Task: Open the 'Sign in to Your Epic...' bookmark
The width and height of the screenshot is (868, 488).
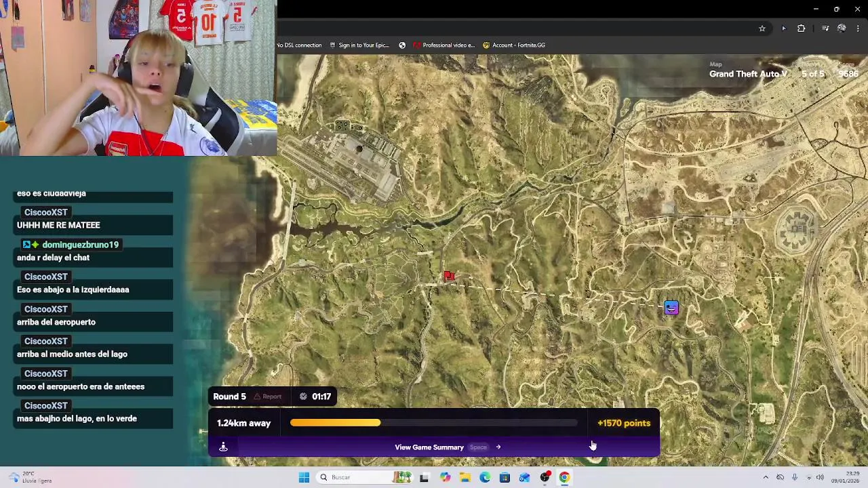Action: [x=359, y=45]
